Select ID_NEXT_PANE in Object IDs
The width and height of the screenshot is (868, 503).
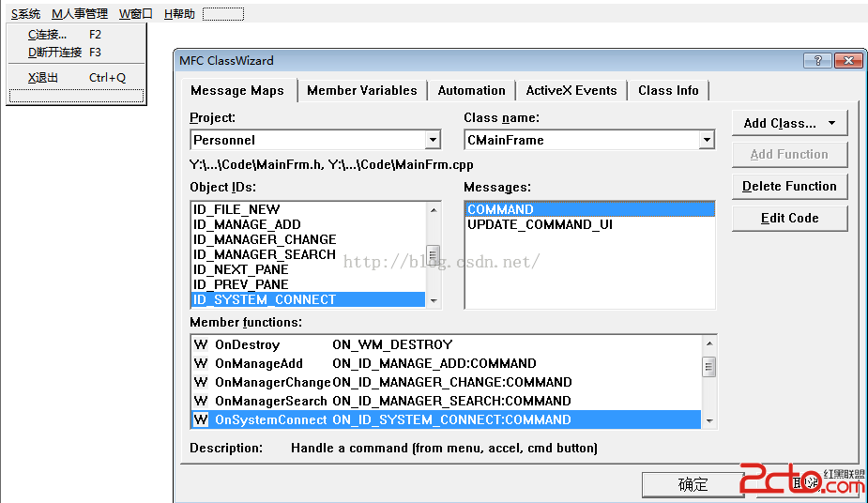(x=308, y=269)
